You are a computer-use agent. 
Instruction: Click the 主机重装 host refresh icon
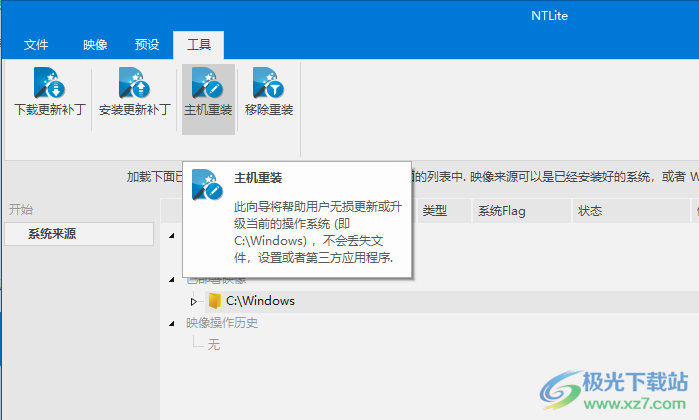[207, 83]
